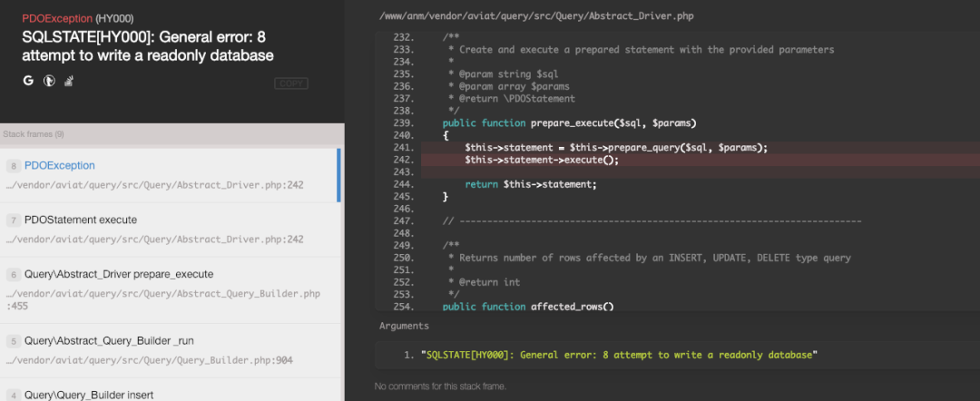Viewport: 980px width, 401px height.
Task: Click the red PDOException title in header
Action: coord(57,19)
